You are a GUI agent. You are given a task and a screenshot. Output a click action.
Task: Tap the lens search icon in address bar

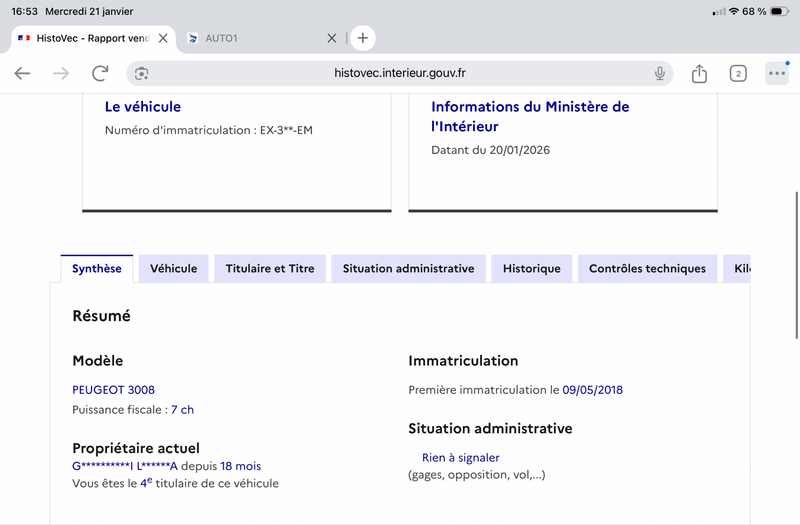tap(142, 73)
